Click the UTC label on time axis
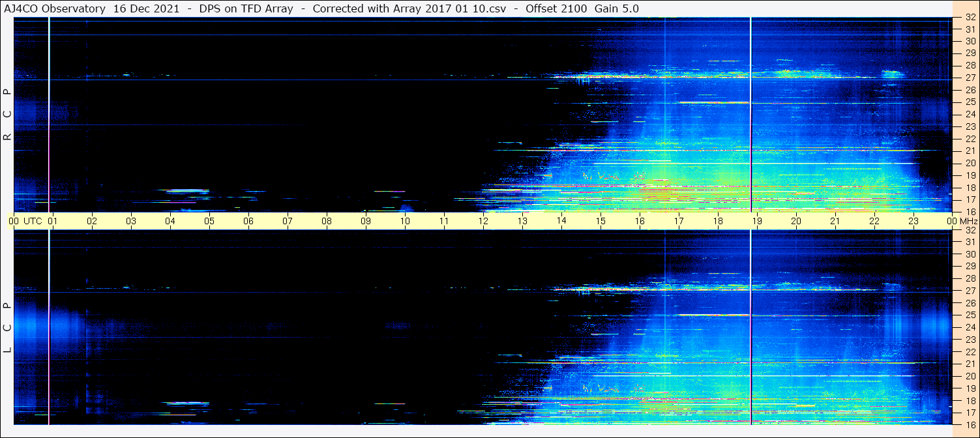Viewport: 980px width, 438px height. (33, 221)
